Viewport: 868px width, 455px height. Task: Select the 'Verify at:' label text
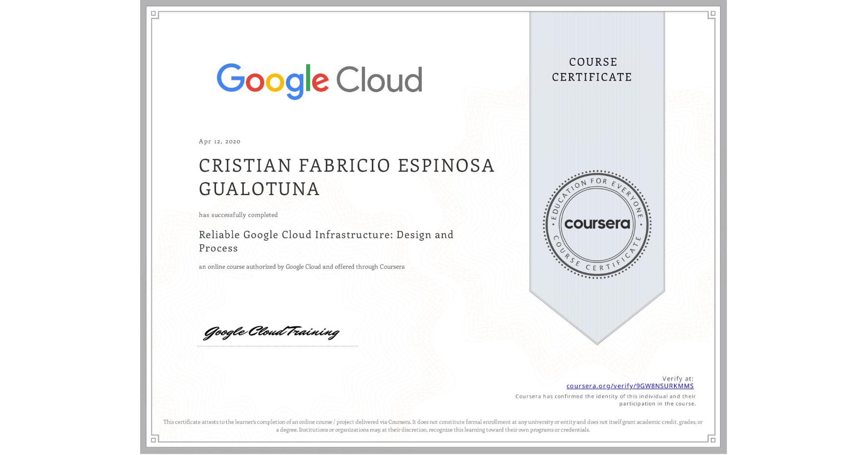pos(678,378)
